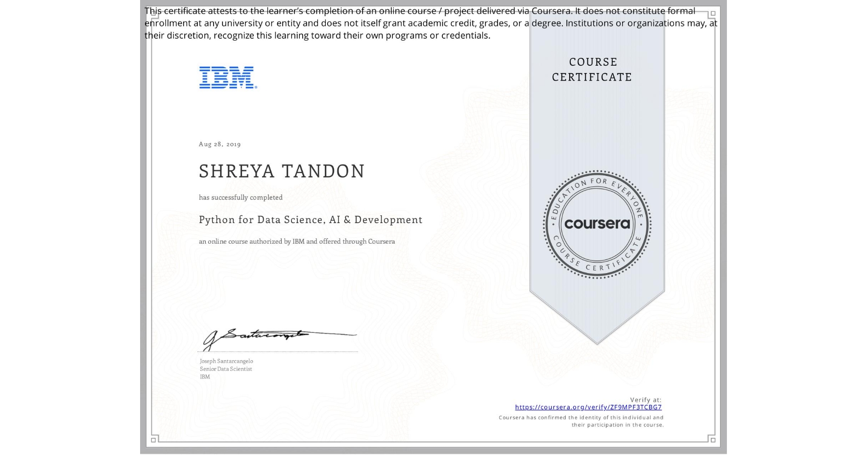
Task: Click the name Joseph Santarcangelo text
Action: [226, 361]
